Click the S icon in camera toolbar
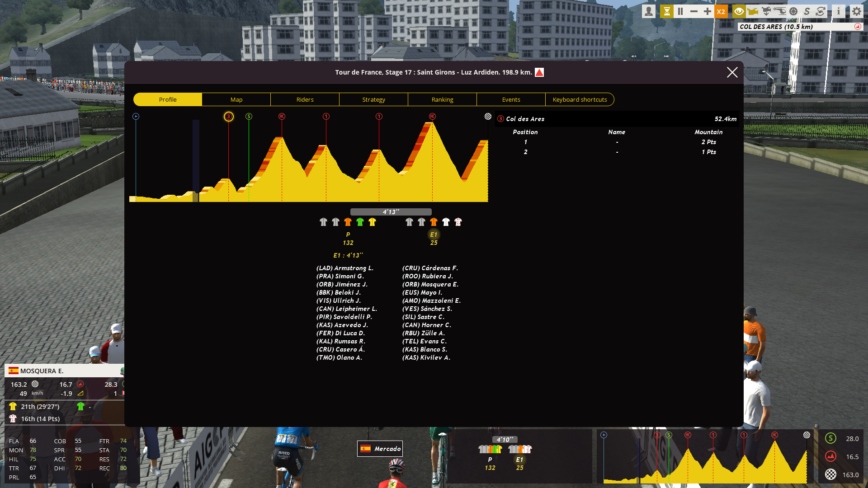 tap(807, 12)
